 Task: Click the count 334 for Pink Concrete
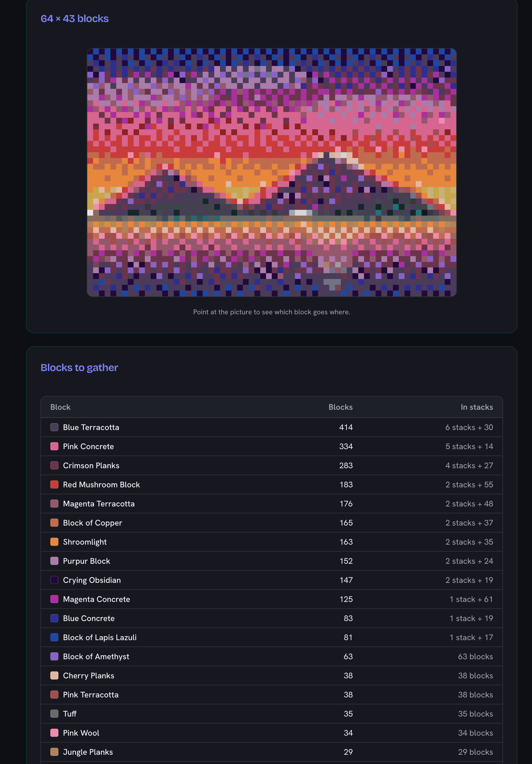click(x=346, y=446)
